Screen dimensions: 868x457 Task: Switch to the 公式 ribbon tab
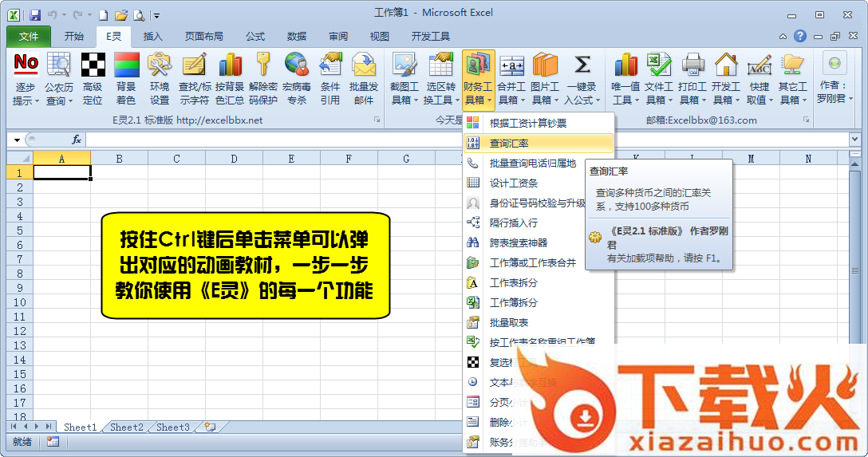(x=255, y=37)
